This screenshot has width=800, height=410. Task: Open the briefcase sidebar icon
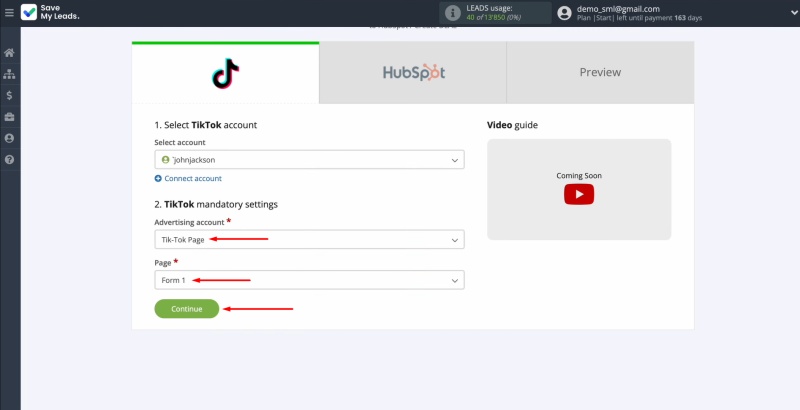coord(9,117)
